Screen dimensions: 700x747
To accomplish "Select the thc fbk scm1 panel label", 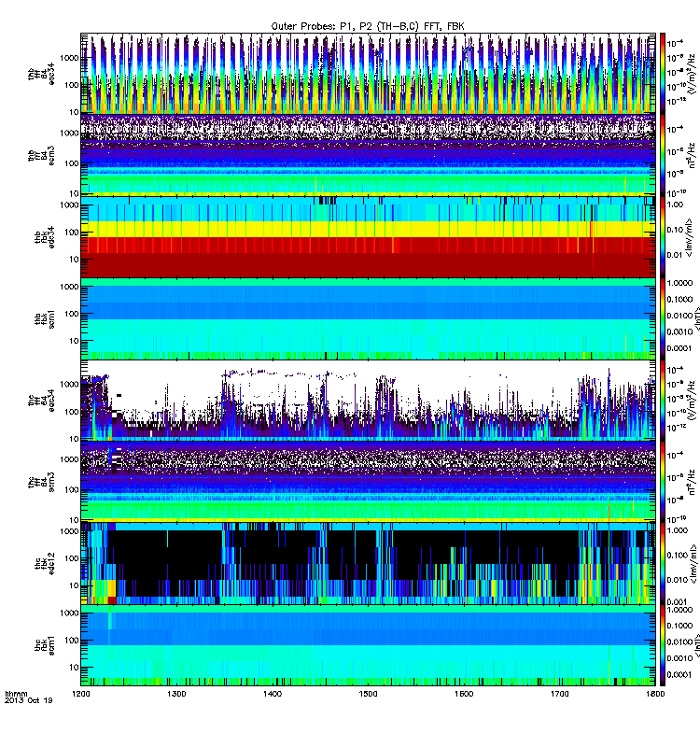I will tap(44, 645).
